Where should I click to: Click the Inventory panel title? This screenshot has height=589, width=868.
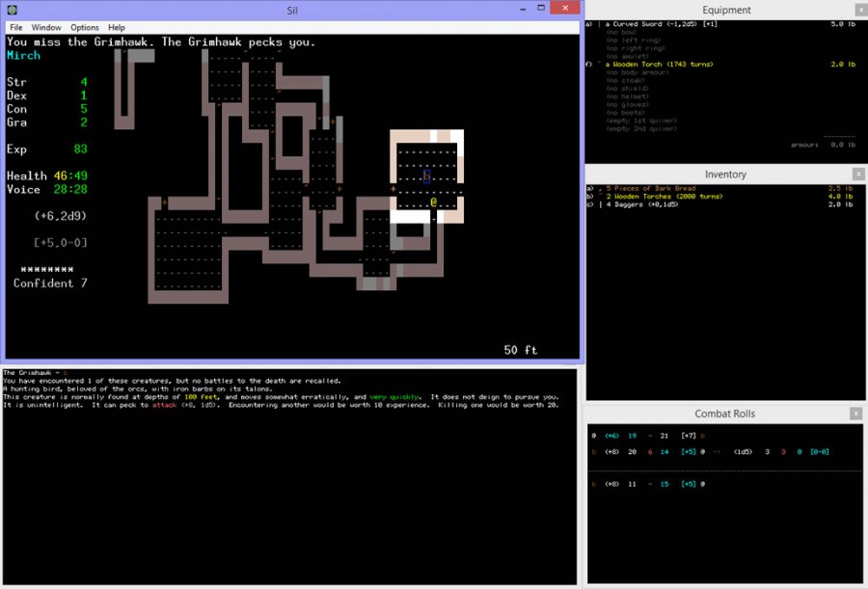(x=725, y=174)
